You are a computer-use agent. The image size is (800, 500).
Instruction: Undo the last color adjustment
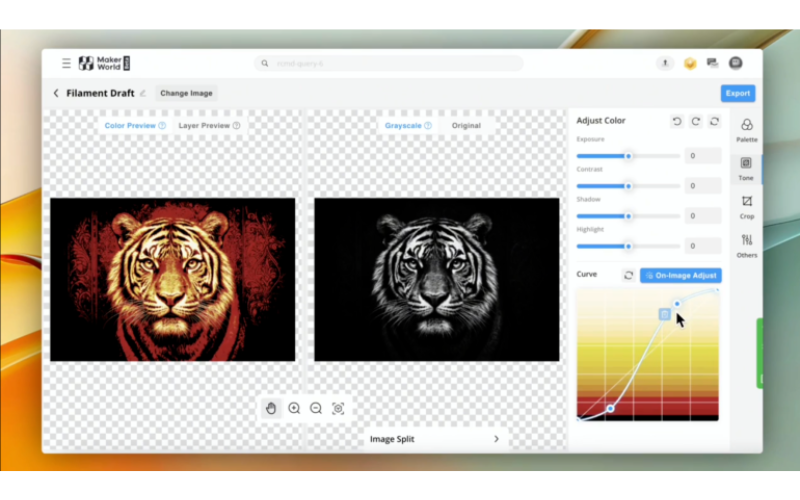(x=677, y=121)
